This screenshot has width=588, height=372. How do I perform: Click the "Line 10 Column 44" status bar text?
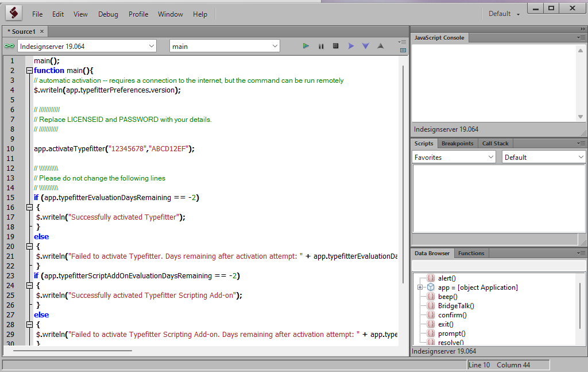499,365
